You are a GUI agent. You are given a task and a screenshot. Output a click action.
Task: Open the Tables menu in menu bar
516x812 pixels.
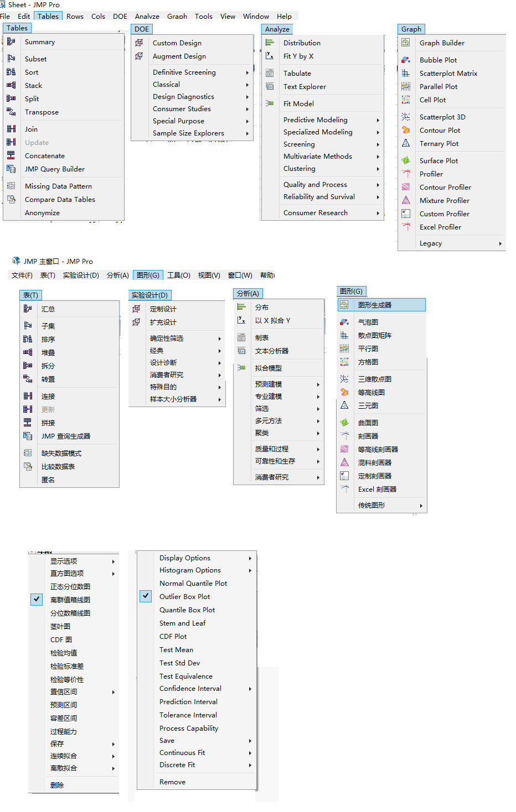pos(48,16)
